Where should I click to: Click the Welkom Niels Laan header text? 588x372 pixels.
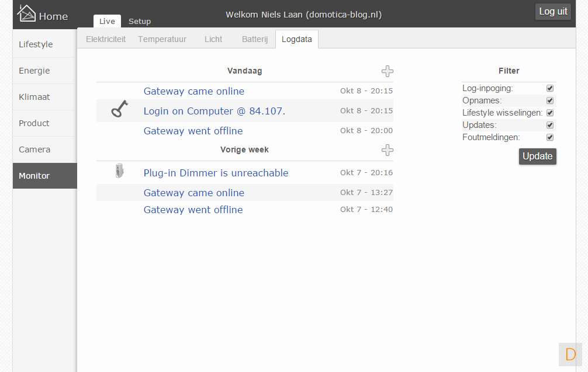pyautogui.click(x=304, y=15)
